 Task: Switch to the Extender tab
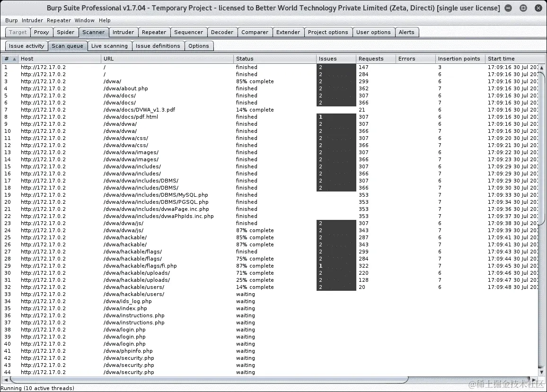(x=288, y=32)
